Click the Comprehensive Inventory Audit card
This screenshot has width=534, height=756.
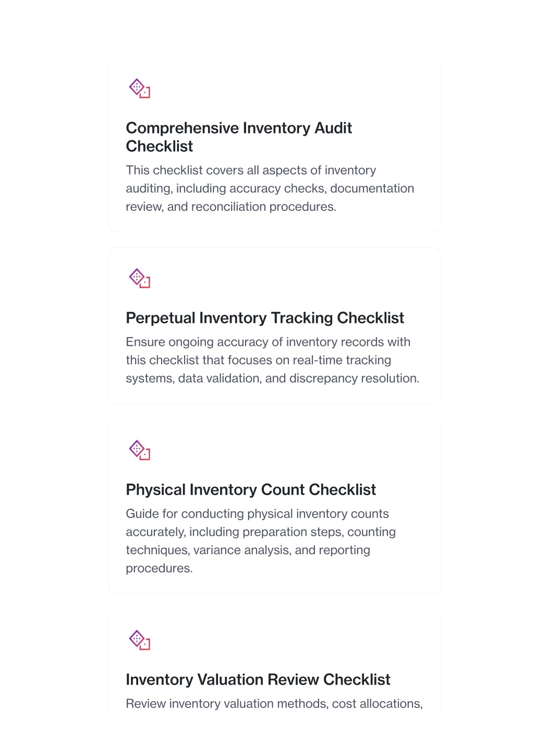click(274, 145)
